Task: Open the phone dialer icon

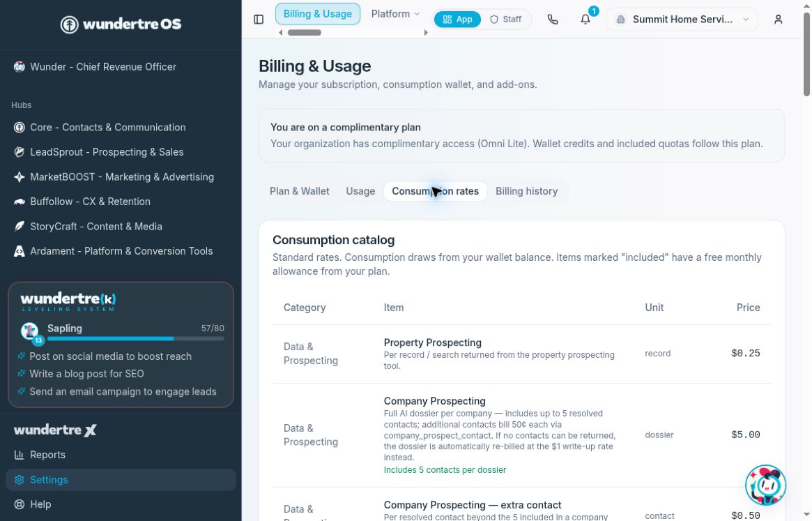Action: [553, 20]
